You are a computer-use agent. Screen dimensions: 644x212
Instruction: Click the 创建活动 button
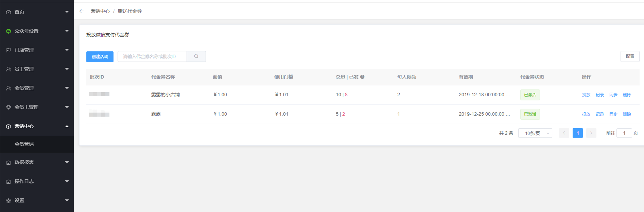[100, 56]
